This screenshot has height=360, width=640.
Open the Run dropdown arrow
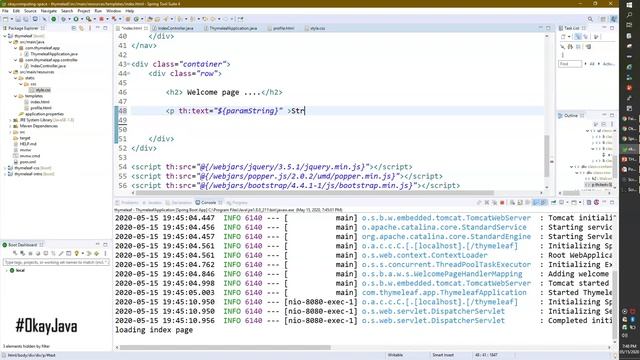[x=81, y=19]
